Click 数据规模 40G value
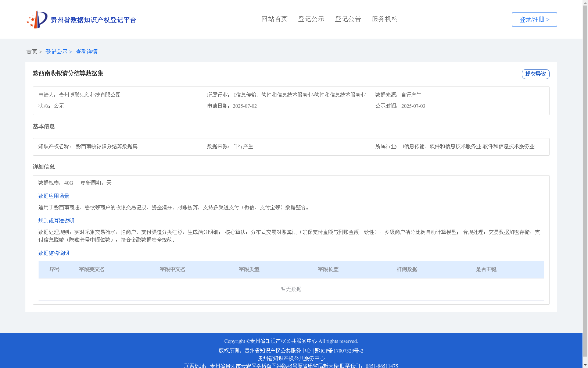This screenshot has height=368, width=588. (69, 183)
